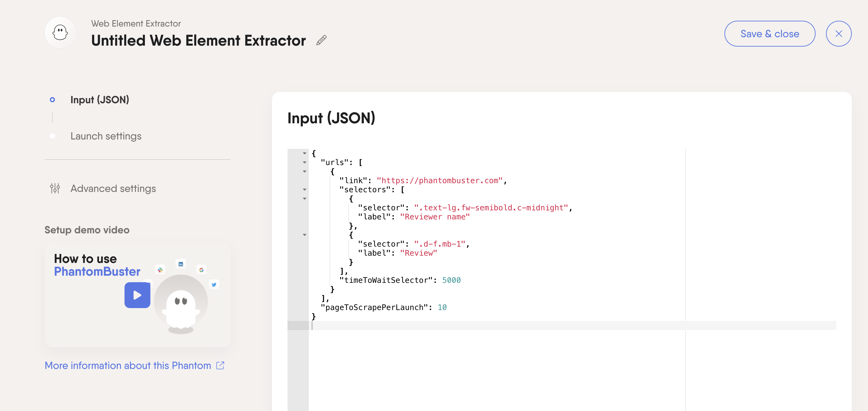Click the ghost Phantom logo icon

pos(60,33)
